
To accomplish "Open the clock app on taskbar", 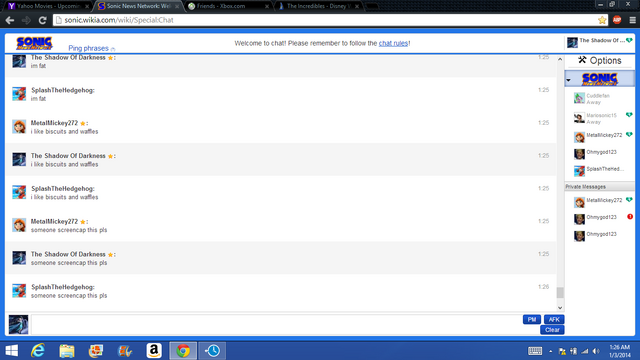I will pos(212,351).
